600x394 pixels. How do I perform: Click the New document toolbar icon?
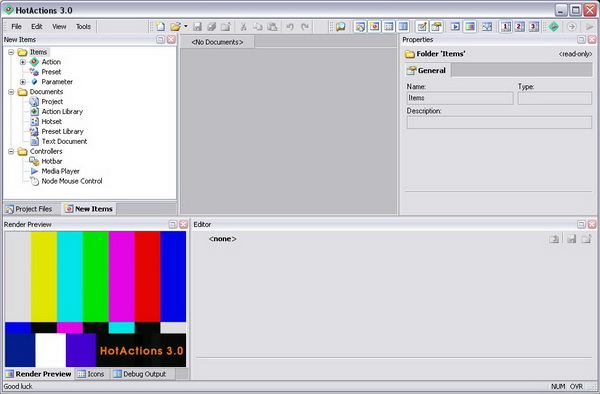tap(160, 26)
